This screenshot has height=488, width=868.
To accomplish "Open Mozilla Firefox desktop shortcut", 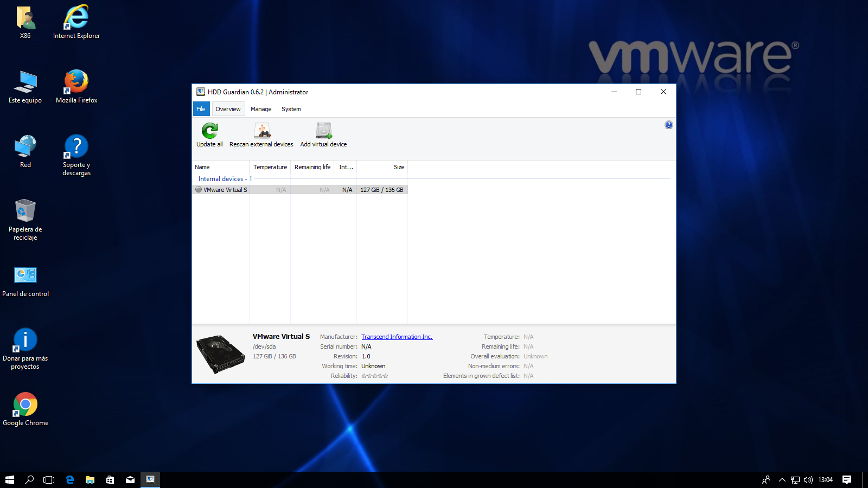I will pyautogui.click(x=76, y=87).
